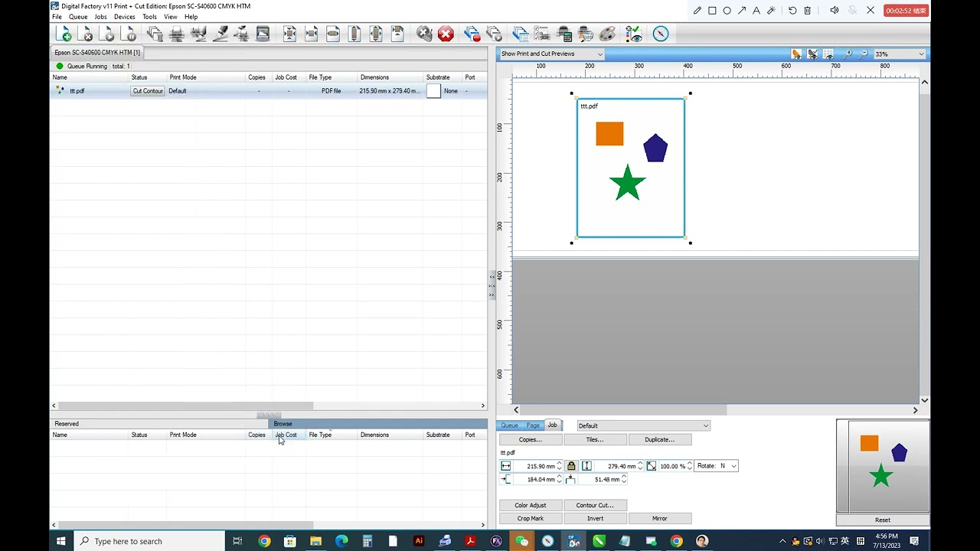Click the Windows Start button
Viewport: 980px width, 551px height.
point(61,541)
